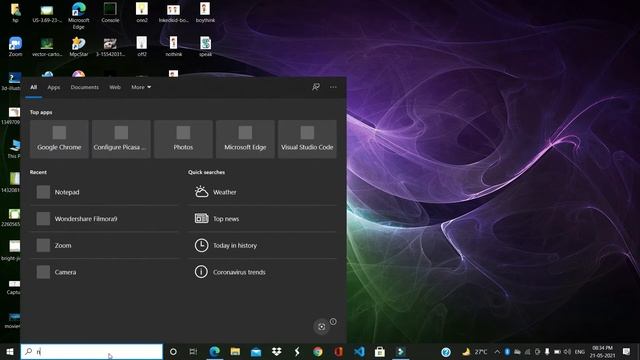Open the notification center icon
Screen dimensions: 640x360
coord(627,351)
